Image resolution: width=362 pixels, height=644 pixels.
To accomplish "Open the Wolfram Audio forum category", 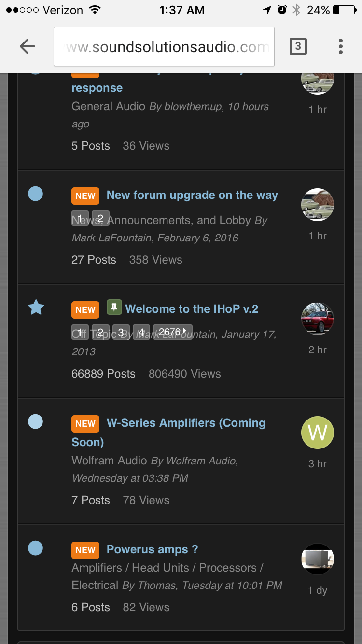I will 109,461.
